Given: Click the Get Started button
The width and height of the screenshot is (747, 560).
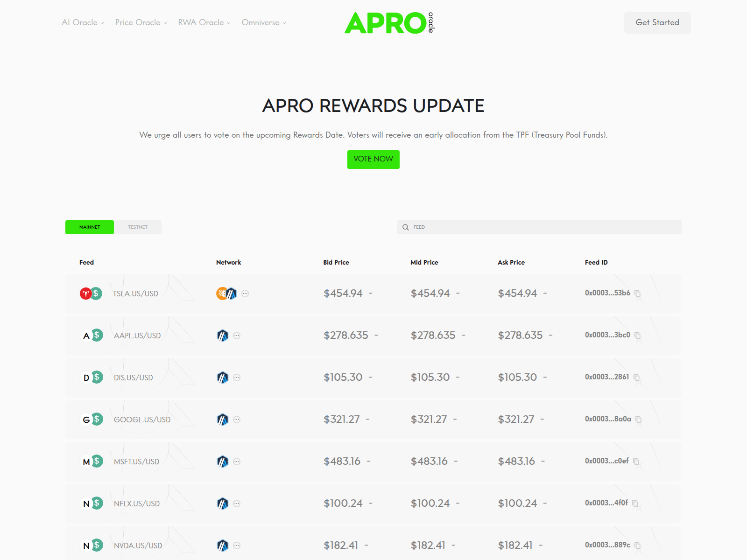Looking at the screenshot, I should coord(657,22).
